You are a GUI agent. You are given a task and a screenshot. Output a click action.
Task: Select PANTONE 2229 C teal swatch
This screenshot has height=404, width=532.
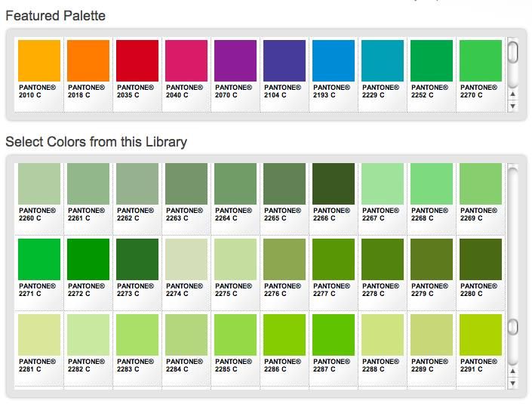click(383, 60)
